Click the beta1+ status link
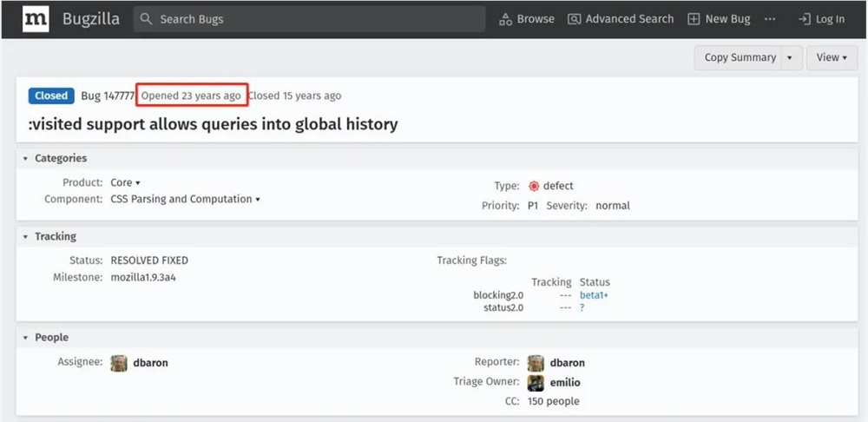 594,295
